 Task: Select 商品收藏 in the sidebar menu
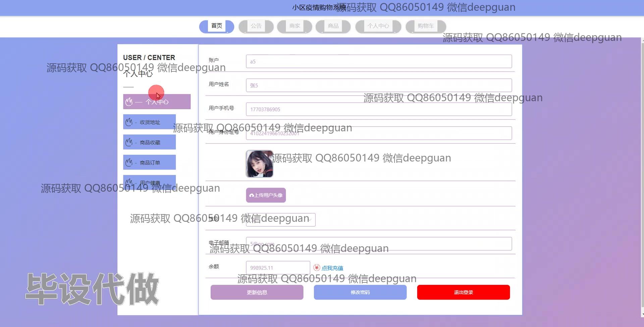click(149, 142)
